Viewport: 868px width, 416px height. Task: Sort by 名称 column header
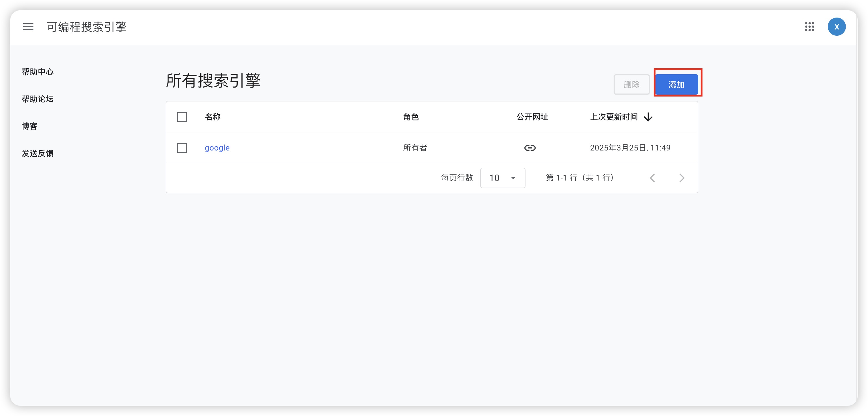(213, 117)
